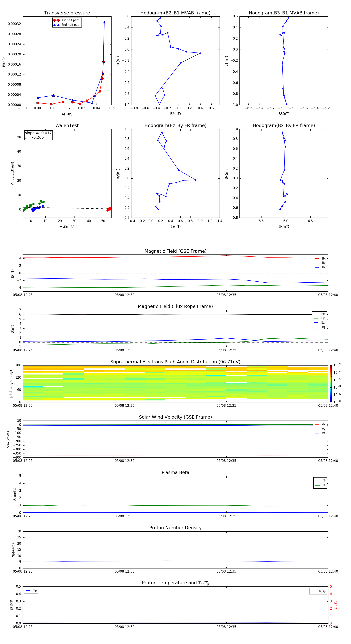Select 'Bz' legend entry in GSE magnetic field
351x644 pixels.
(x=320, y=267)
